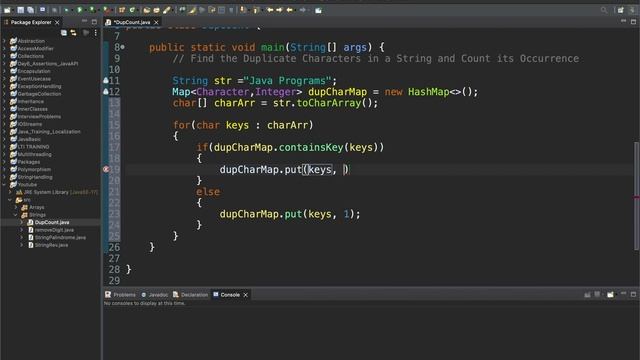Open a terminal from the toolbar

point(42,10)
